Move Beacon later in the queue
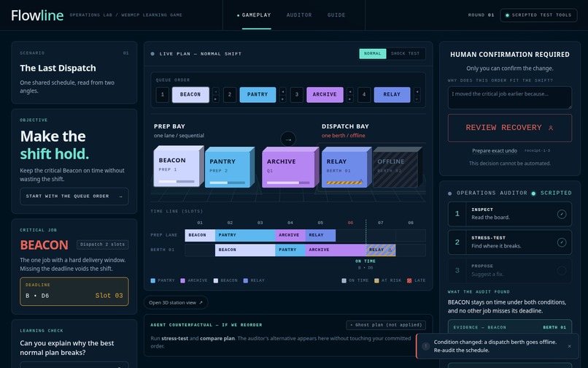The width and height of the screenshot is (588, 368). point(216,99)
